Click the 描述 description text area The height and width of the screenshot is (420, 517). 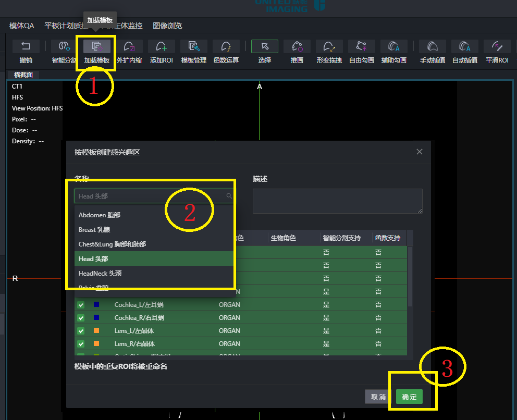click(337, 201)
